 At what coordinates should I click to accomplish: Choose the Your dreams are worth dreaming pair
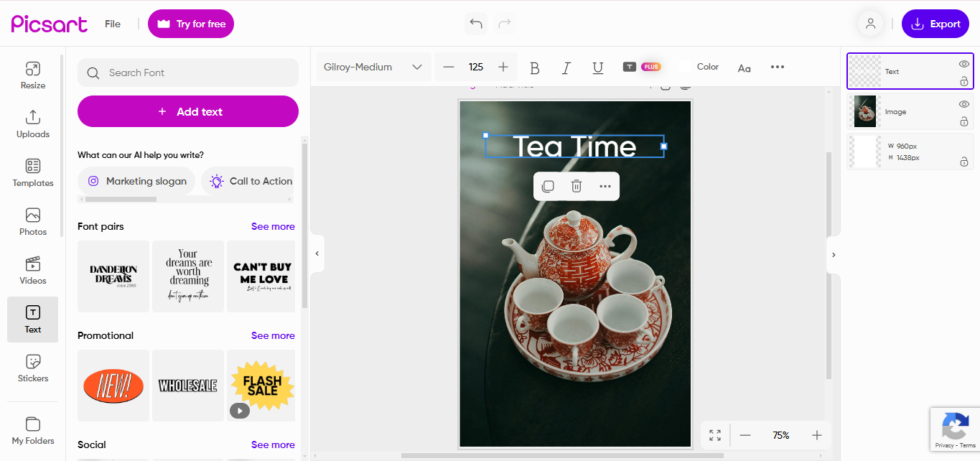point(188,276)
